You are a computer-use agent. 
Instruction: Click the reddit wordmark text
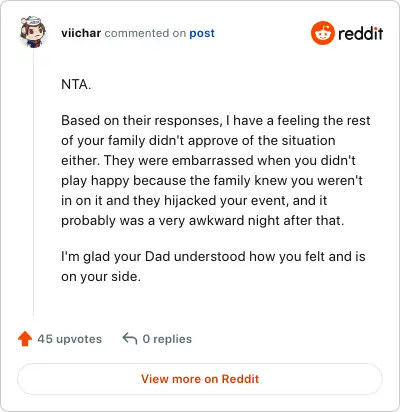coord(361,33)
